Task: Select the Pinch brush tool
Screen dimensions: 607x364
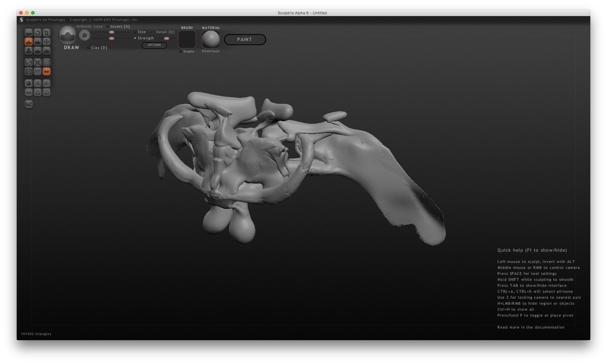Action: 38,51
